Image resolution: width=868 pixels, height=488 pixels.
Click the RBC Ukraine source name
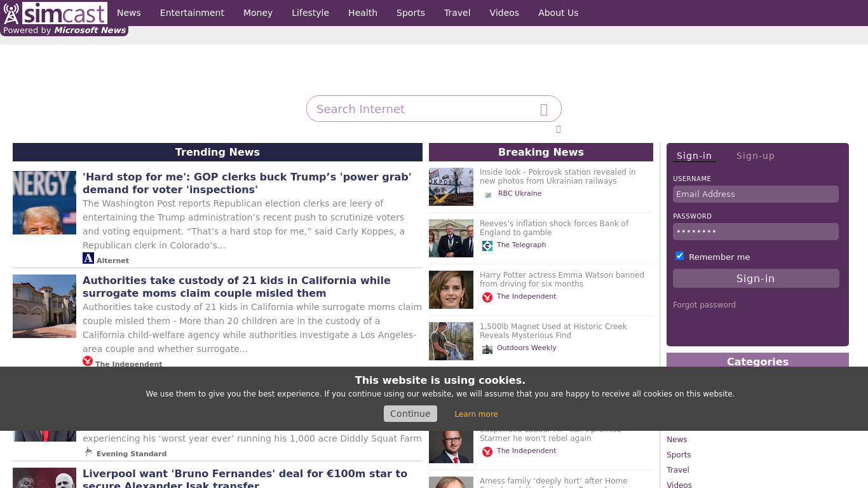tap(520, 193)
